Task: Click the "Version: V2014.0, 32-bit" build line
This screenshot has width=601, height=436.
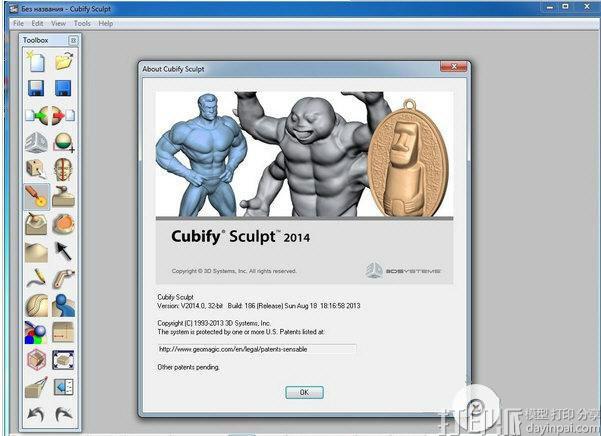Action: 259,306
